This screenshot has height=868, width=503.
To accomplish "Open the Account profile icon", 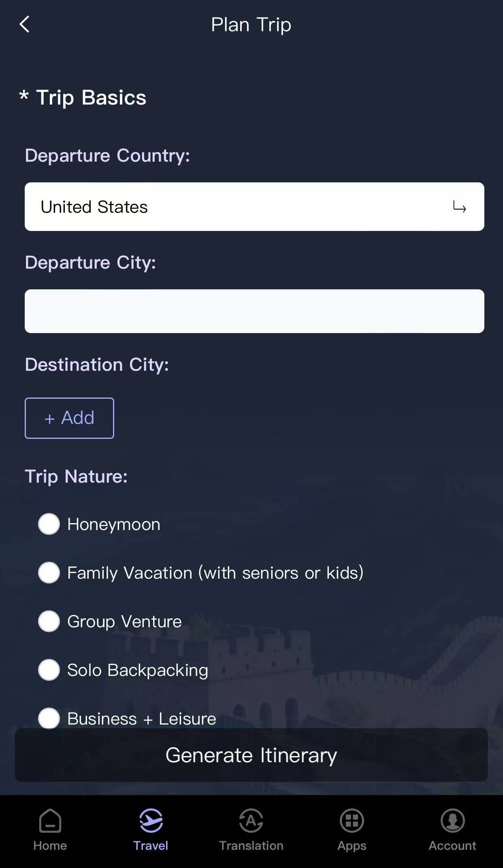I will [x=452, y=820].
